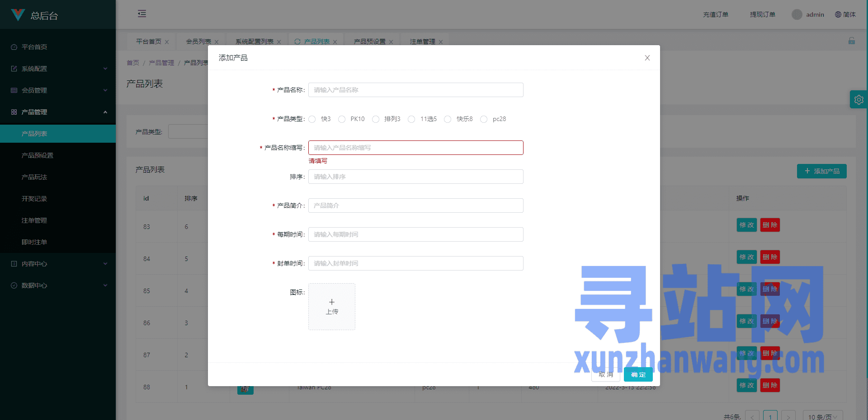
Task: Toggle sidebar collapse hamburger icon
Action: coord(142,14)
